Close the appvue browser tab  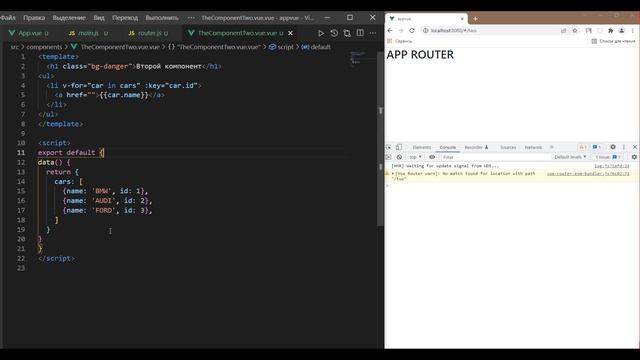(462, 19)
